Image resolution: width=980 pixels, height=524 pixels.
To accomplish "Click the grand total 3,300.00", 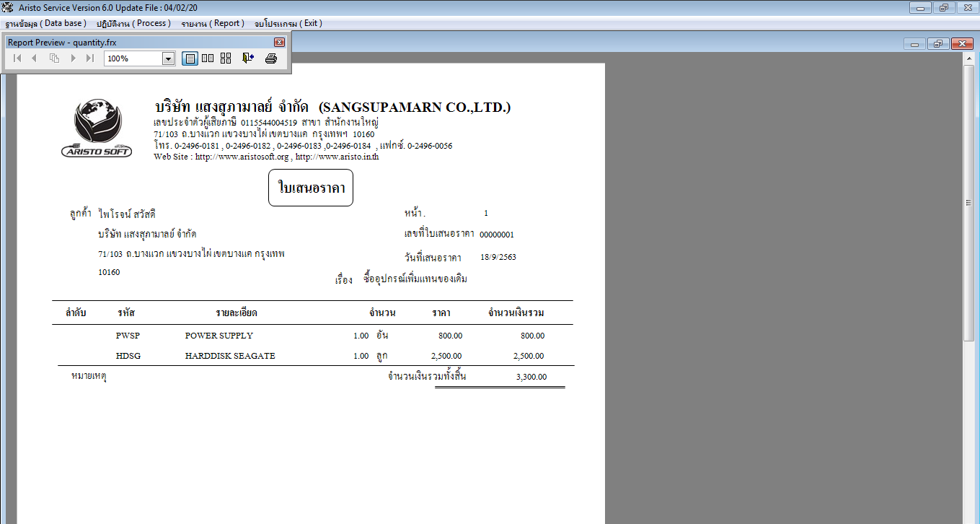I will [531, 377].
